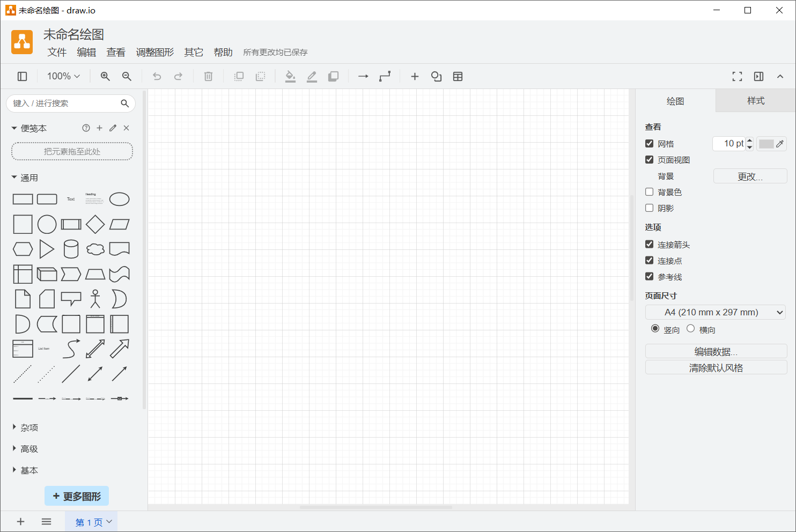Viewport: 796px width, 532px height.
Task: Select the 横向 radio button
Action: pyautogui.click(x=690, y=328)
